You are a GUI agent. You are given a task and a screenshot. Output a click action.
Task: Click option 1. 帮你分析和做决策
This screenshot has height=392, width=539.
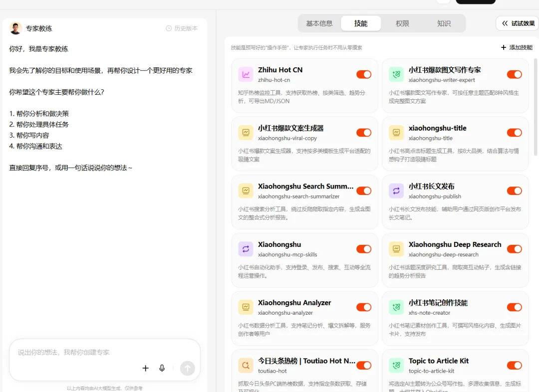pyautogui.click(x=39, y=114)
